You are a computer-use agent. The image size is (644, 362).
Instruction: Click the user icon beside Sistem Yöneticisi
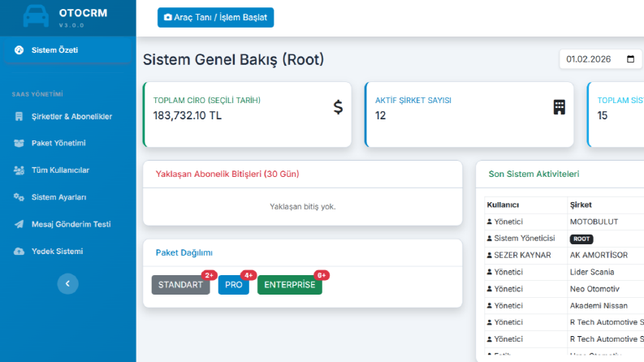[x=489, y=239]
